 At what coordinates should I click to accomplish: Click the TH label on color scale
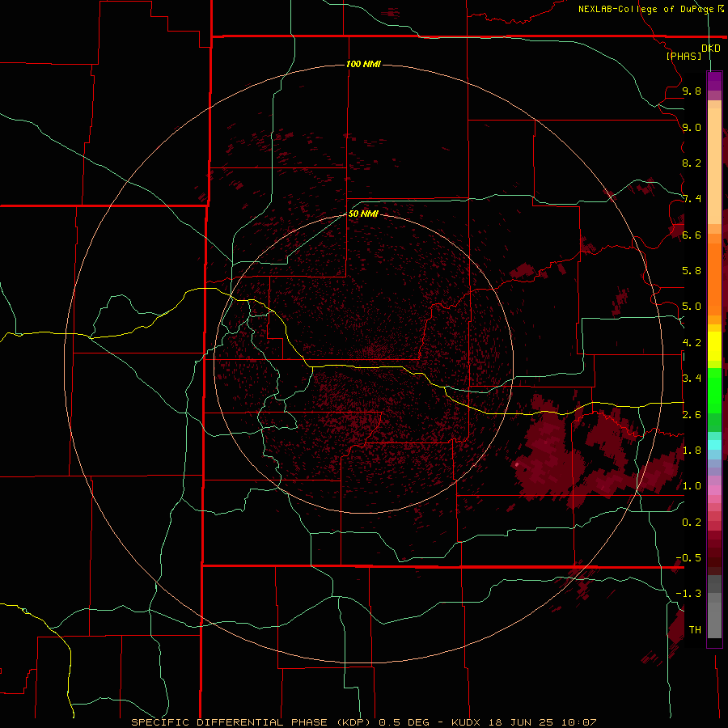tap(695, 630)
